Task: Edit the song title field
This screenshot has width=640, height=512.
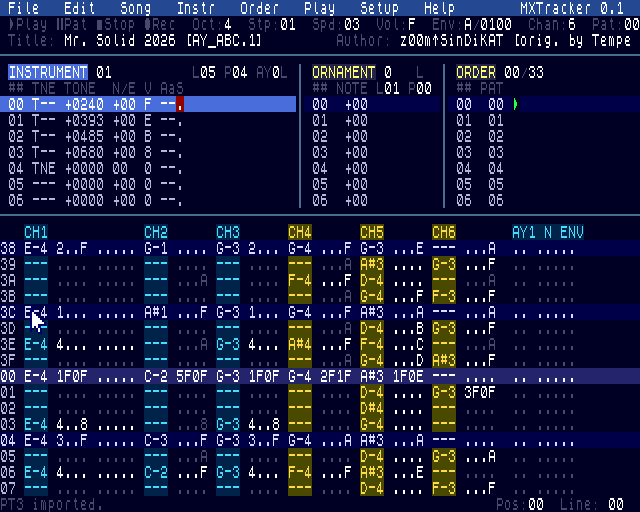Action: coord(163,40)
